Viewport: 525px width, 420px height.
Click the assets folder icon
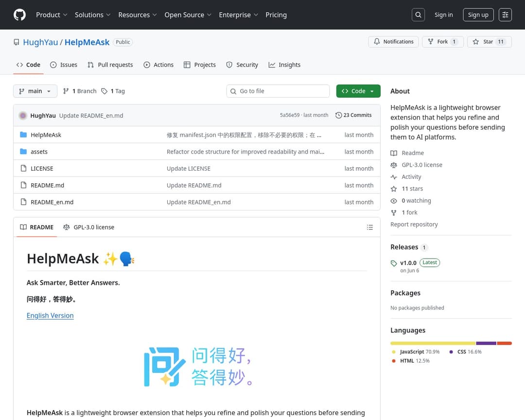coord(23,151)
